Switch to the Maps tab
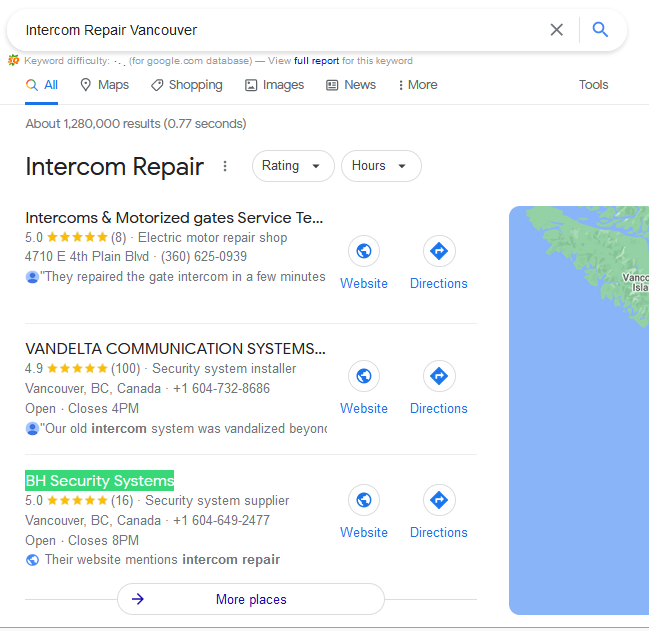This screenshot has width=649, height=631. tap(104, 85)
